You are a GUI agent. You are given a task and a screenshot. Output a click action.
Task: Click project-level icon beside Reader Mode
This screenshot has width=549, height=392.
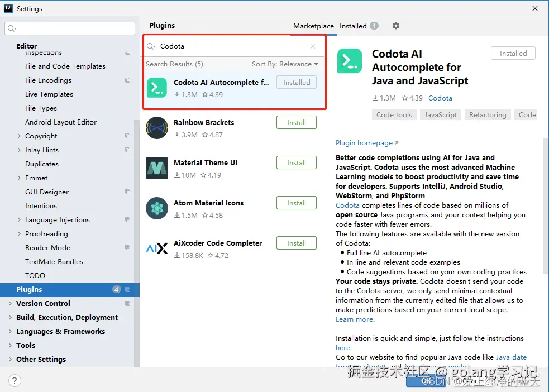(127, 247)
